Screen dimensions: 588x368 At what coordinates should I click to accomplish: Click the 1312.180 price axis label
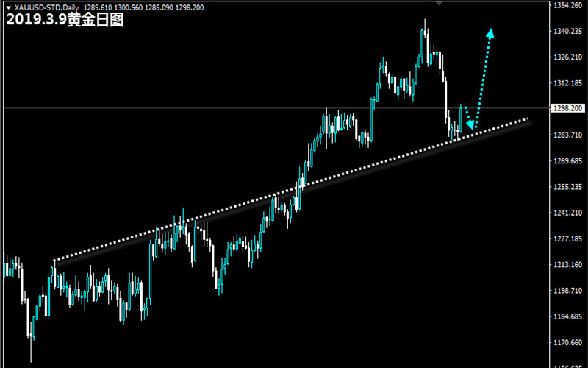click(569, 83)
